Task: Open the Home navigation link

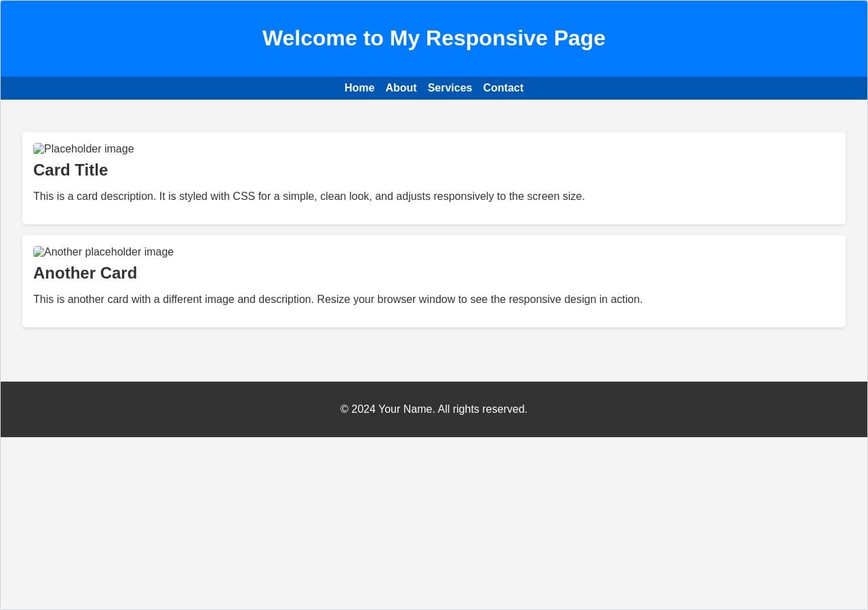Action: pos(359,87)
